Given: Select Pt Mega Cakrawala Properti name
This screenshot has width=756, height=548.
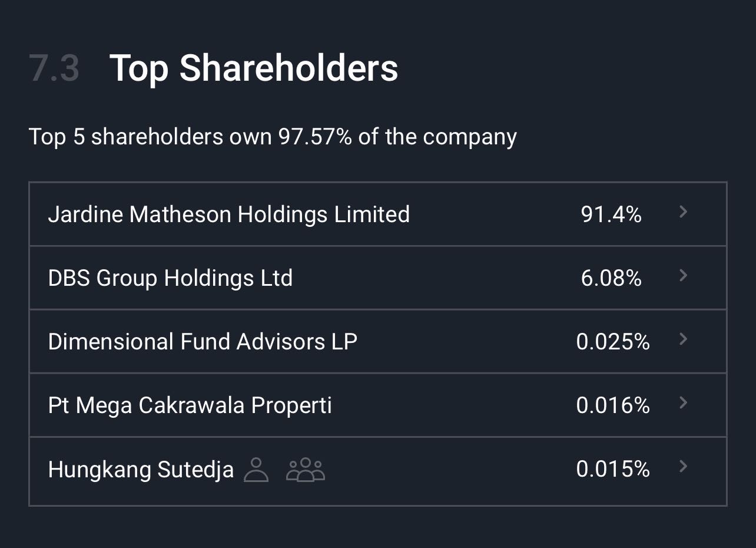Looking at the screenshot, I should click(x=190, y=405).
